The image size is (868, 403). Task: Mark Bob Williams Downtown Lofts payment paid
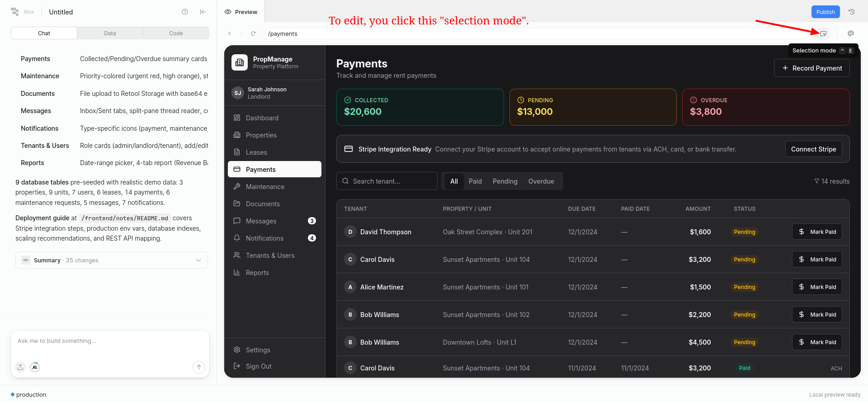[817, 342]
